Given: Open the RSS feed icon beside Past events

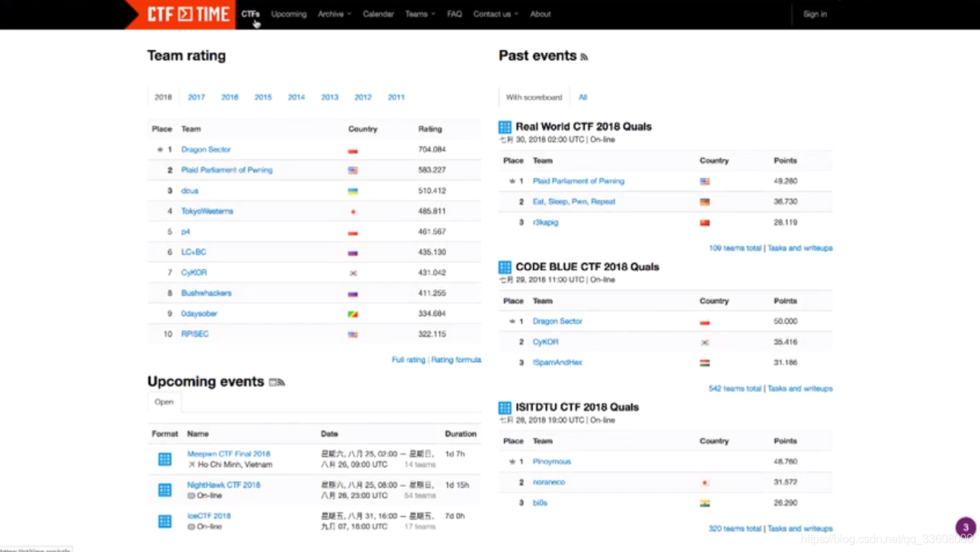Looking at the screenshot, I should [x=584, y=57].
